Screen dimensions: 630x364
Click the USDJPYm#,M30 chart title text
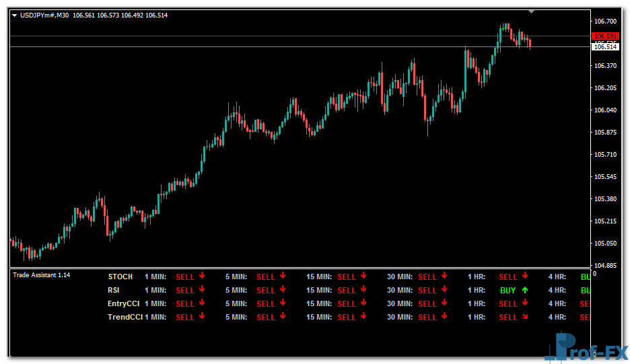(x=44, y=15)
